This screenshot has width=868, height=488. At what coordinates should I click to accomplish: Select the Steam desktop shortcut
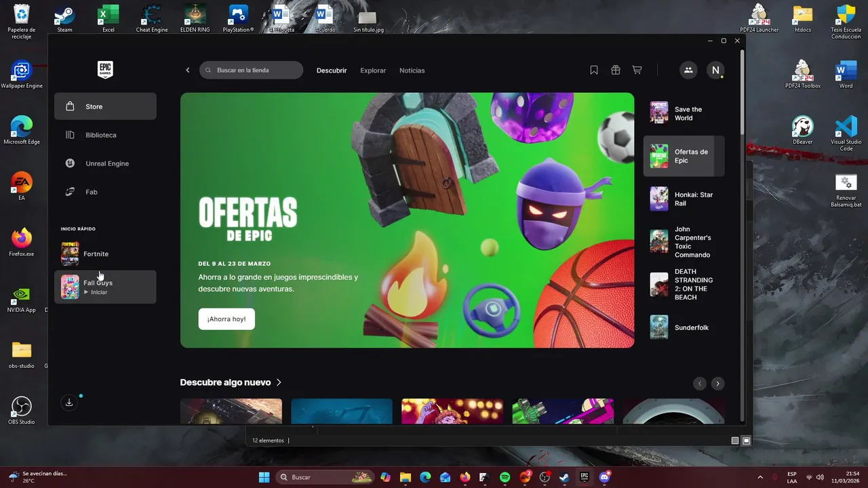tap(64, 18)
